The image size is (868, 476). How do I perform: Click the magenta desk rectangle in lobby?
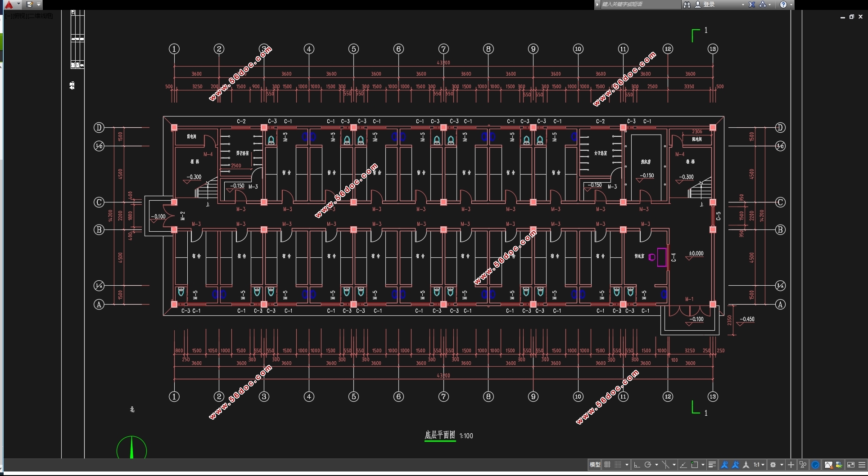click(x=662, y=257)
